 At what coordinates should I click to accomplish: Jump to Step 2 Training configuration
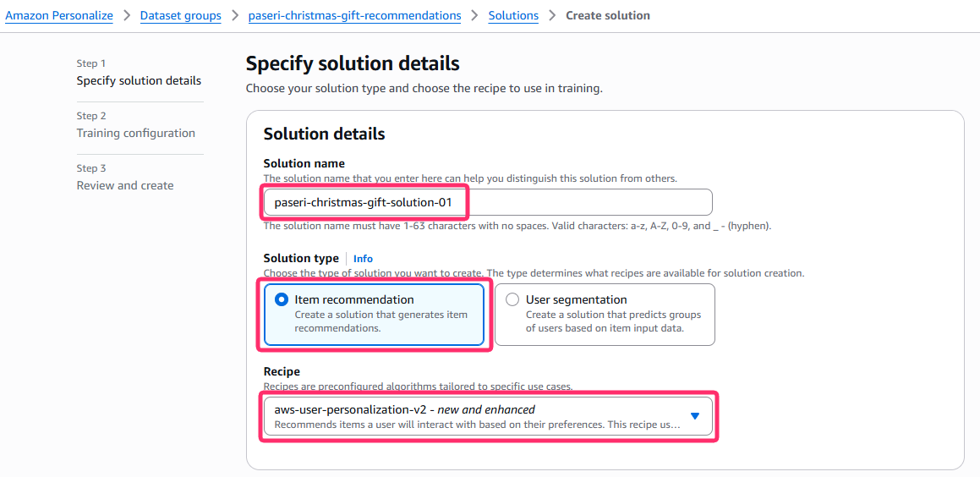click(x=135, y=134)
